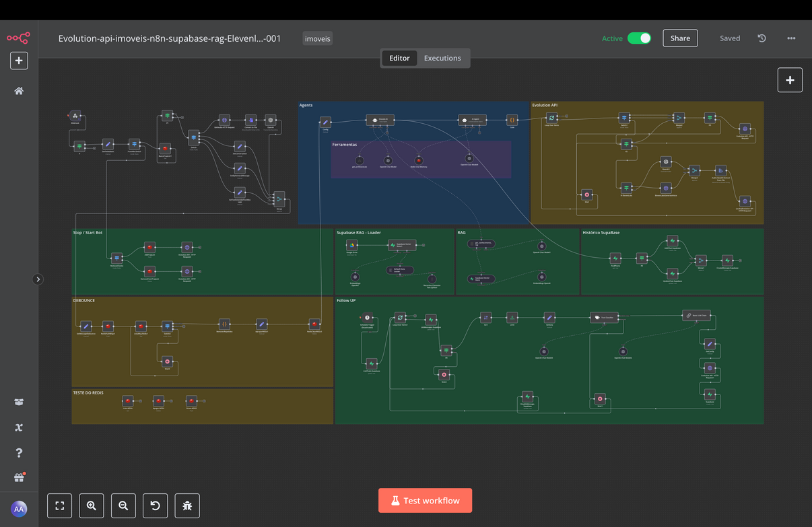Screen dimensions: 812x527
Task: Toggle the Active workflow switch
Action: [x=639, y=38]
